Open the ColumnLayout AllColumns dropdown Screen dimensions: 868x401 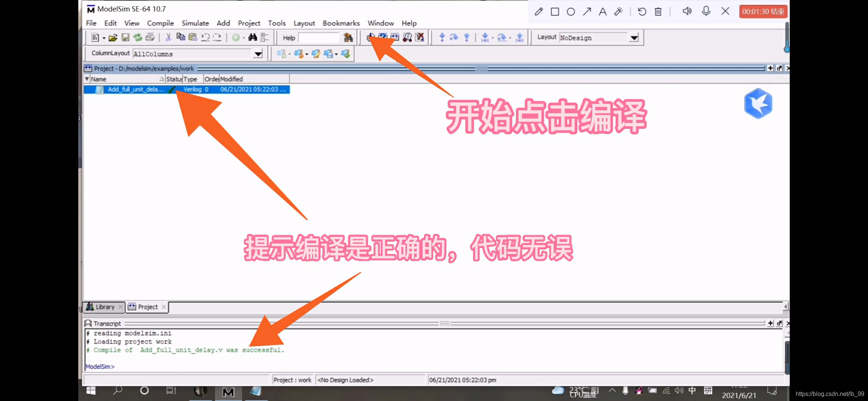click(x=257, y=54)
